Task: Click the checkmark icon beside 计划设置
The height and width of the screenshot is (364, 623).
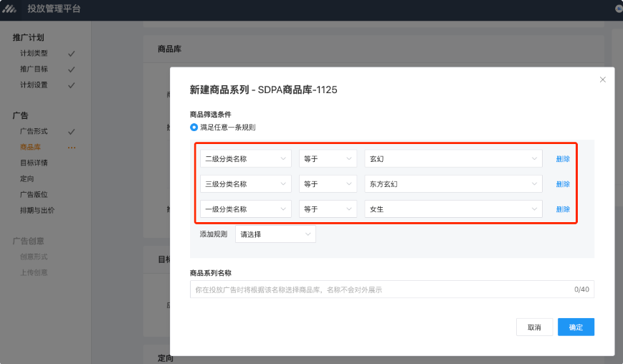Action: click(71, 85)
